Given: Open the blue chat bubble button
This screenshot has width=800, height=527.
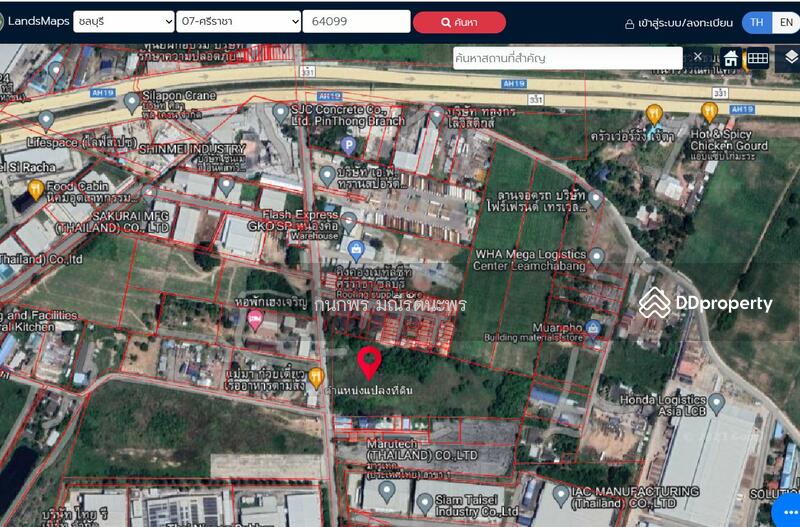Looking at the screenshot, I should 788,511.
